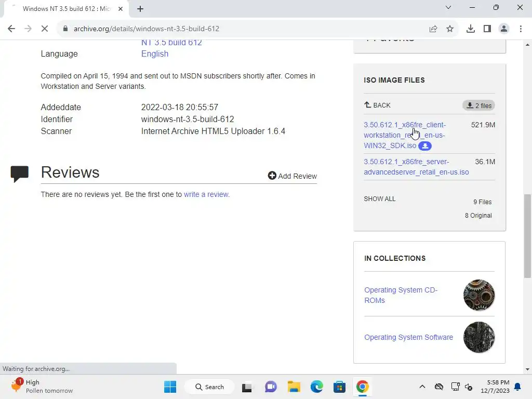The image size is (532, 399).
Task: Click the gears thumbnail for CD-ROMs collection
Action: (479, 295)
